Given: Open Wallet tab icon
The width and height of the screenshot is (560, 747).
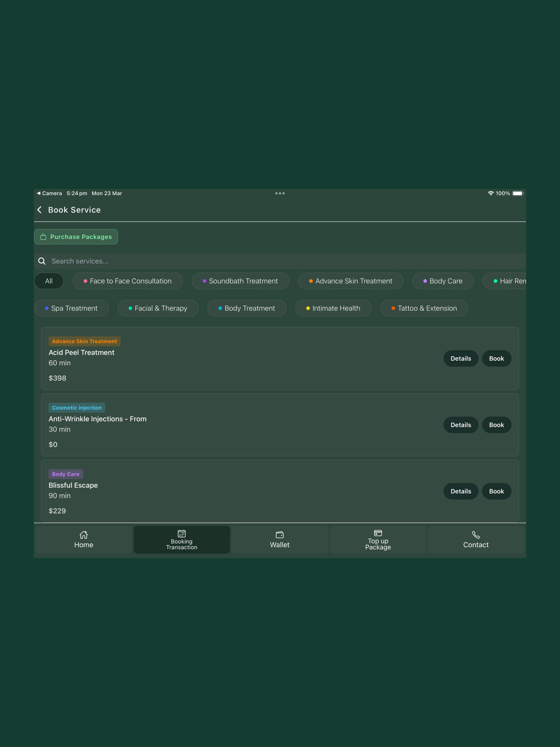Looking at the screenshot, I should 280,535.
